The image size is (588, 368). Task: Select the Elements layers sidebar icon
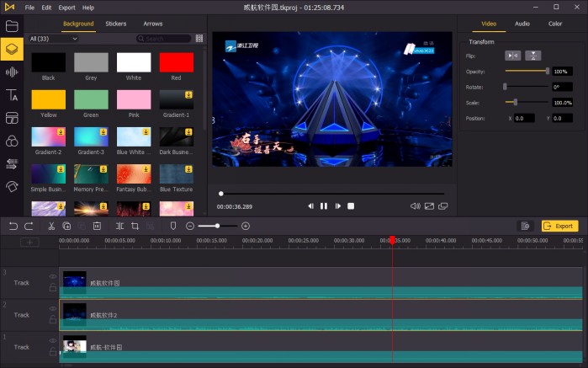[x=12, y=49]
